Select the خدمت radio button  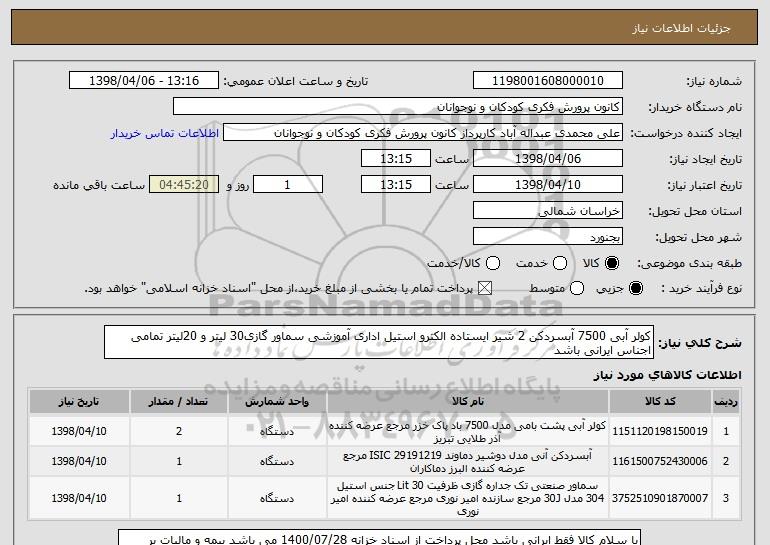560,263
